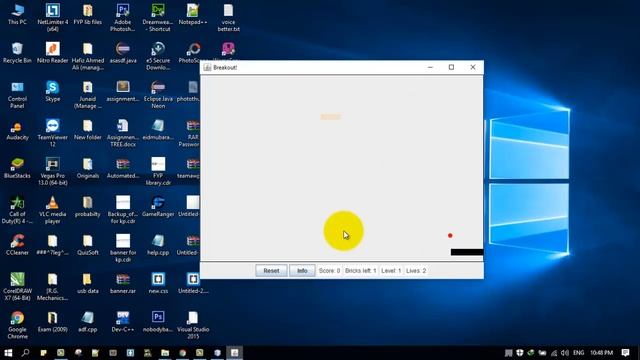Click the black paddle in Breakout
This screenshot has width=640, height=360.
click(x=467, y=252)
